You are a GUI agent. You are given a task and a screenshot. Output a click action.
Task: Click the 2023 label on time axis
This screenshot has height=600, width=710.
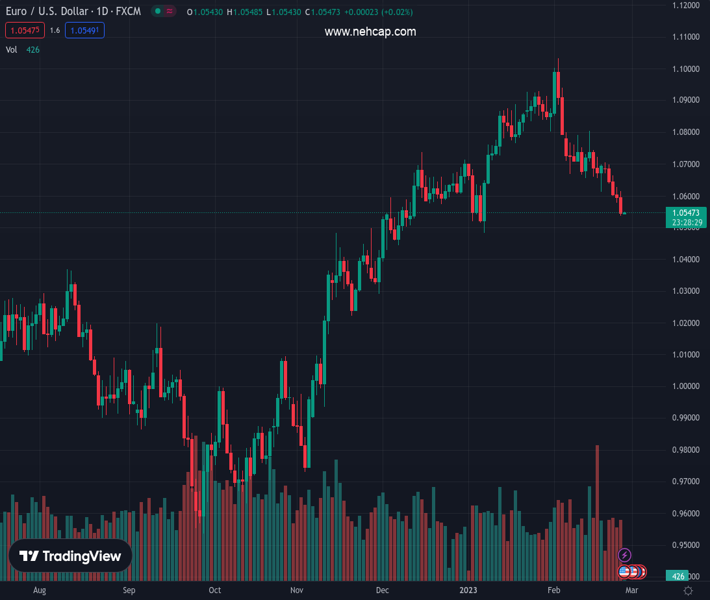coord(468,591)
